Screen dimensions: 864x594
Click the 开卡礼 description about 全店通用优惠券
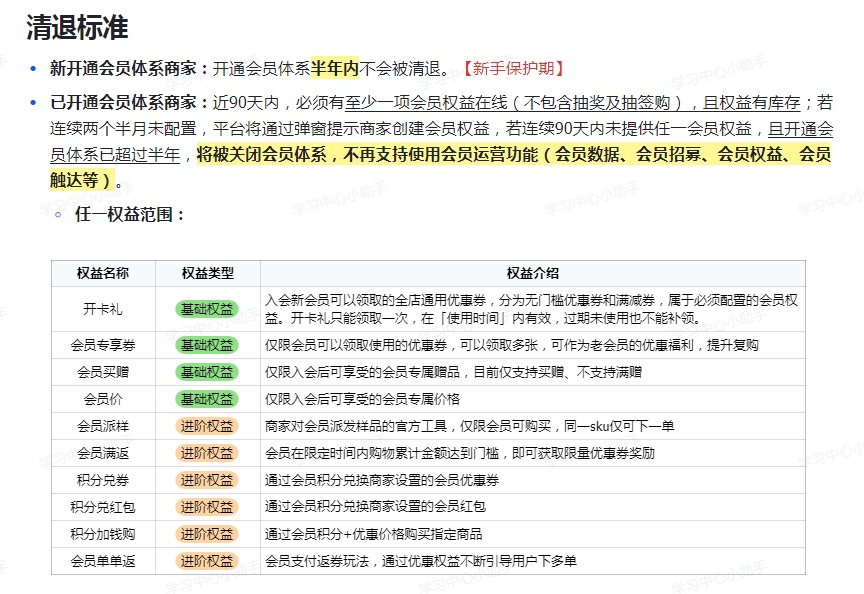coord(531,309)
